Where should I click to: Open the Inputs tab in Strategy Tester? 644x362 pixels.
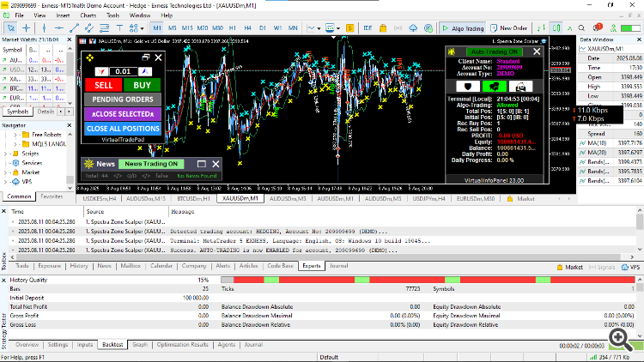click(85, 345)
